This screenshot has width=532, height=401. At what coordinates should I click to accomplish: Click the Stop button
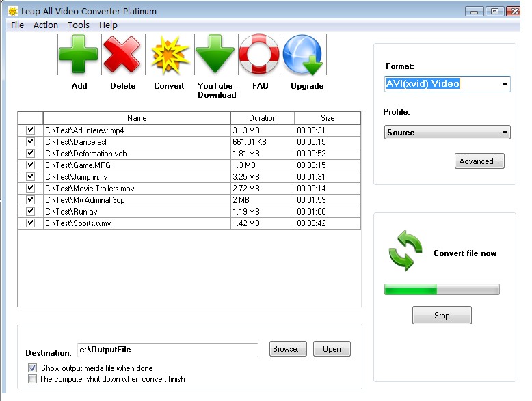point(442,315)
